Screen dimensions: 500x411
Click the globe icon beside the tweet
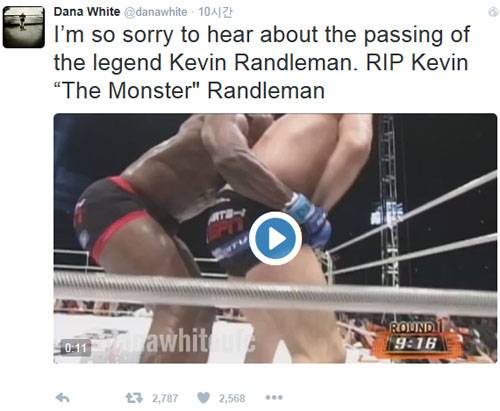[x=493, y=12]
